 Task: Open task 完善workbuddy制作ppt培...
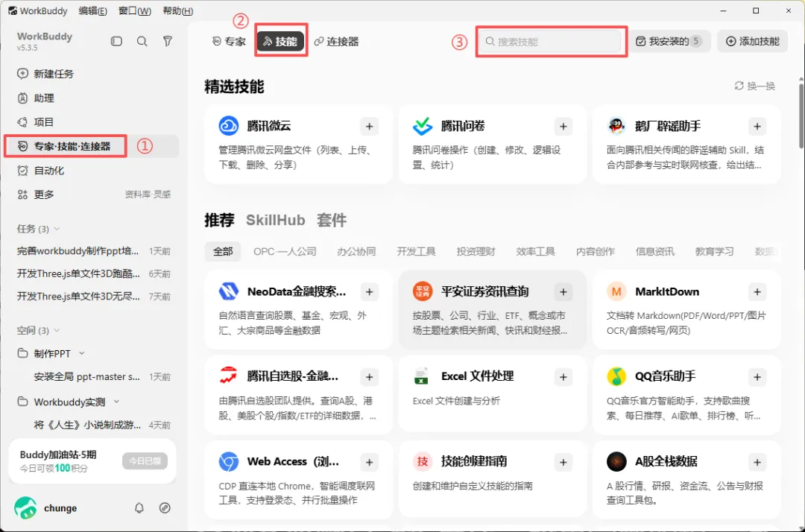click(93, 251)
